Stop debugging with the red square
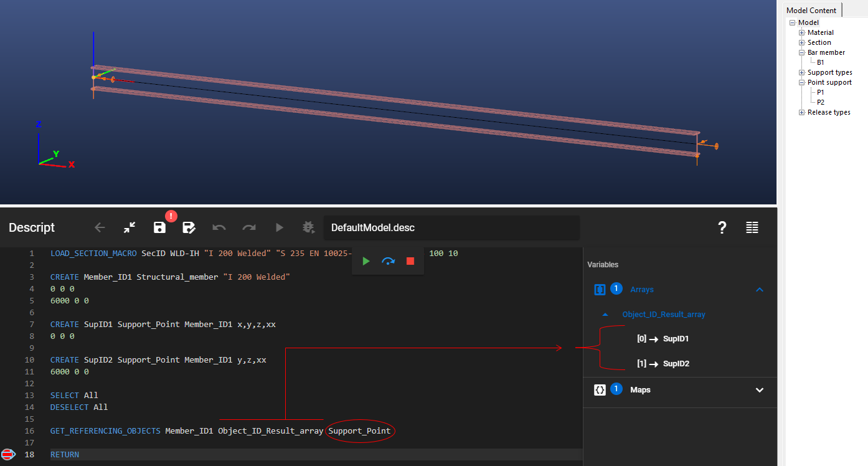The width and height of the screenshot is (868, 466). click(410, 261)
